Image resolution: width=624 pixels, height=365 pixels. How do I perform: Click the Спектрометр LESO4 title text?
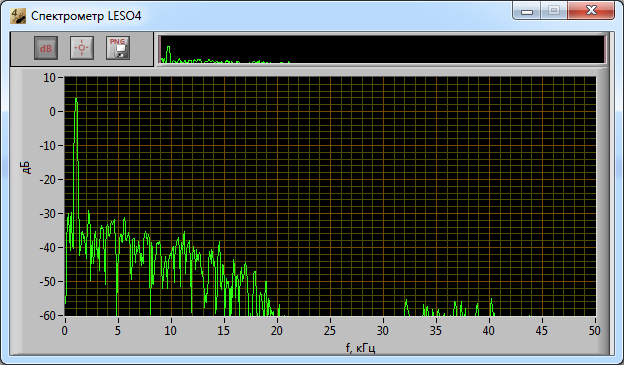[x=86, y=16]
